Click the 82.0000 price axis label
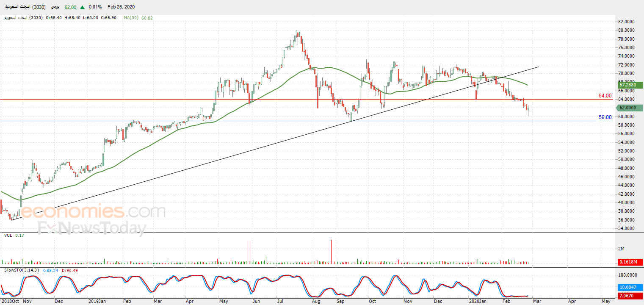644x305 pixels. 627,22
